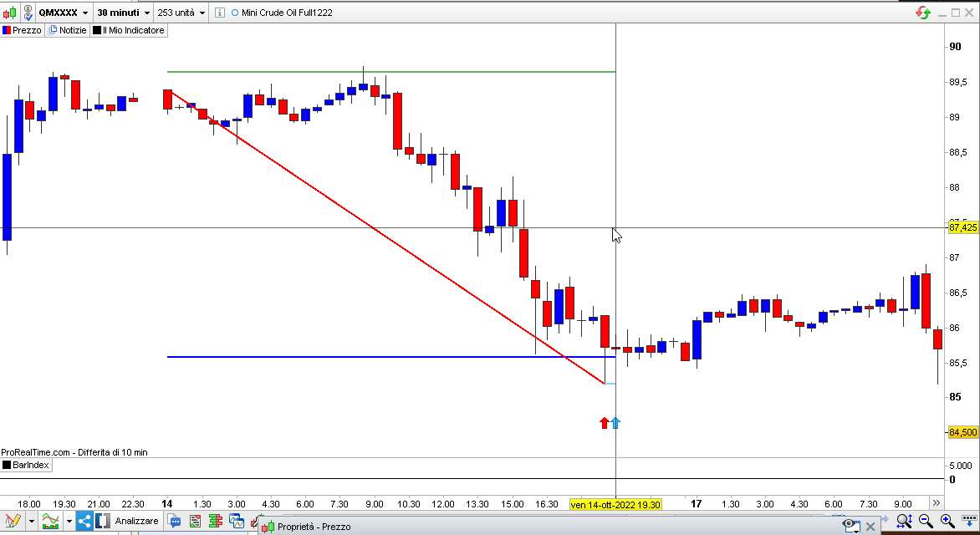Image resolution: width=980 pixels, height=535 pixels.
Task: Click the red-green sync arrows icon
Action: pyautogui.click(x=922, y=13)
